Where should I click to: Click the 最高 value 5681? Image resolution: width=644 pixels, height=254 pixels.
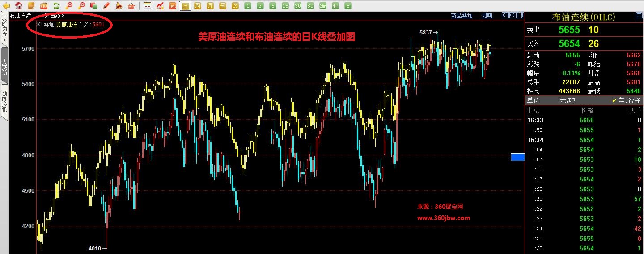pyautogui.click(x=634, y=82)
